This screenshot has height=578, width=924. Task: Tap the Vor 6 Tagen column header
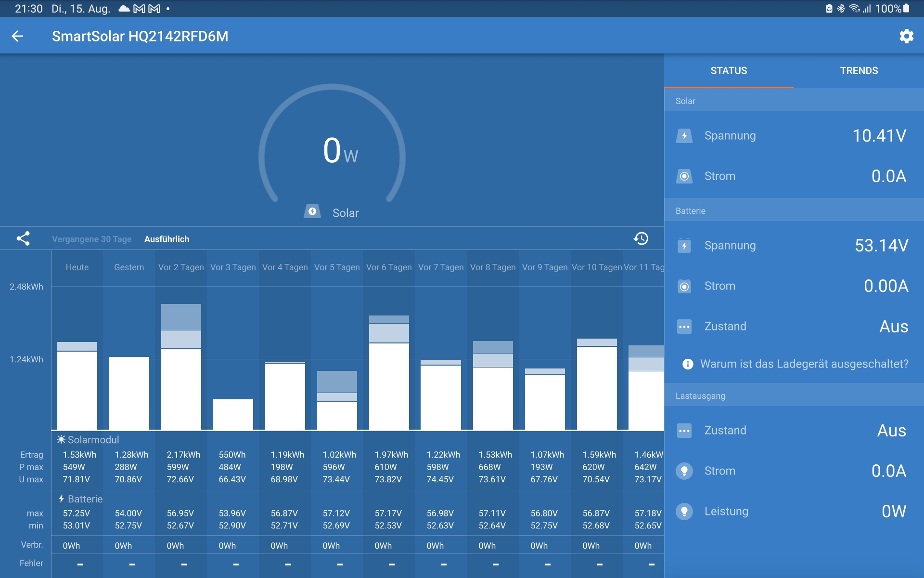click(389, 267)
